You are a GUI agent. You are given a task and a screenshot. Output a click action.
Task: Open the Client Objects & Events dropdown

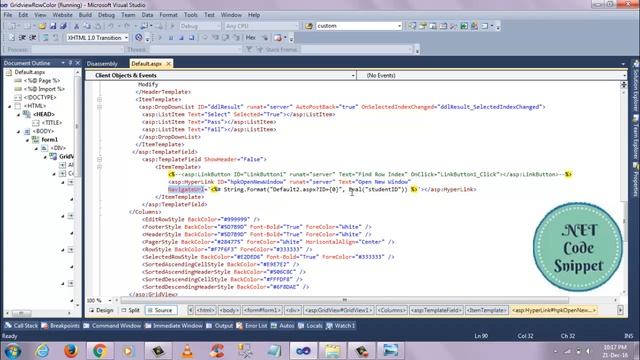(353, 76)
